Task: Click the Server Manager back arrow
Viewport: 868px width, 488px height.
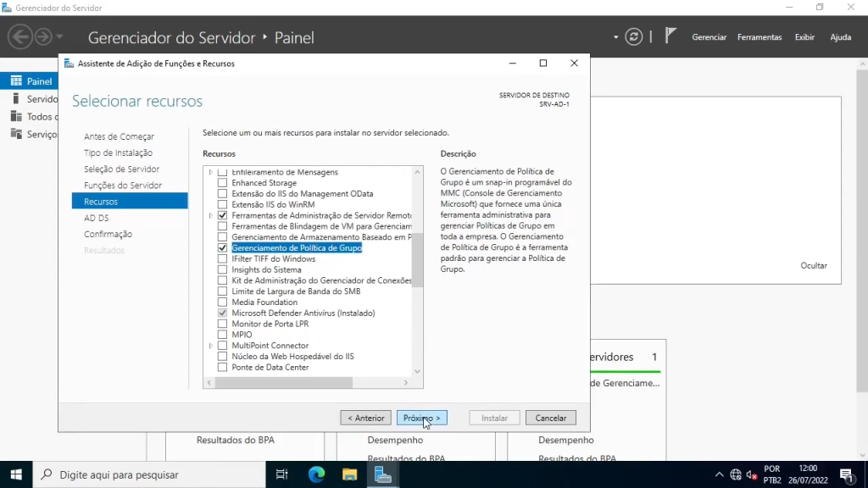Action: point(20,37)
